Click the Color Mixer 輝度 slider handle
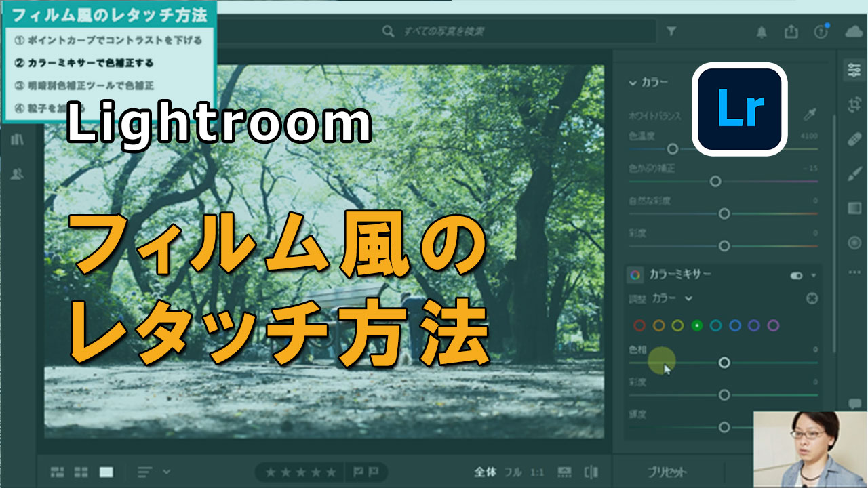Screen dimensions: 868x488 [724, 427]
